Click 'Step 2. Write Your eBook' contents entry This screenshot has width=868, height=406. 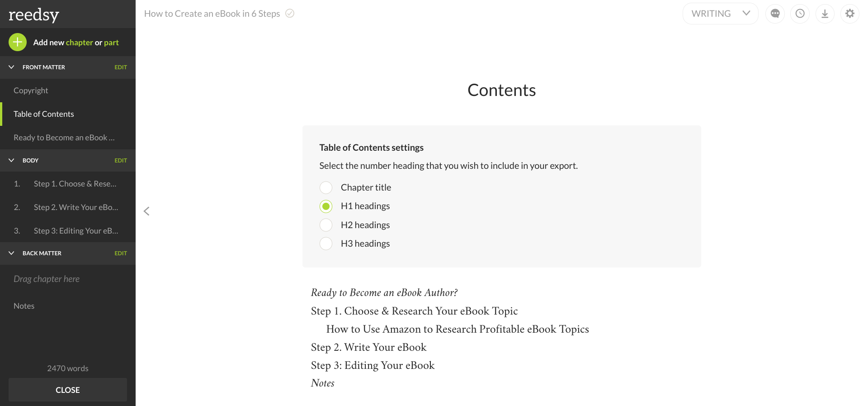point(368,347)
